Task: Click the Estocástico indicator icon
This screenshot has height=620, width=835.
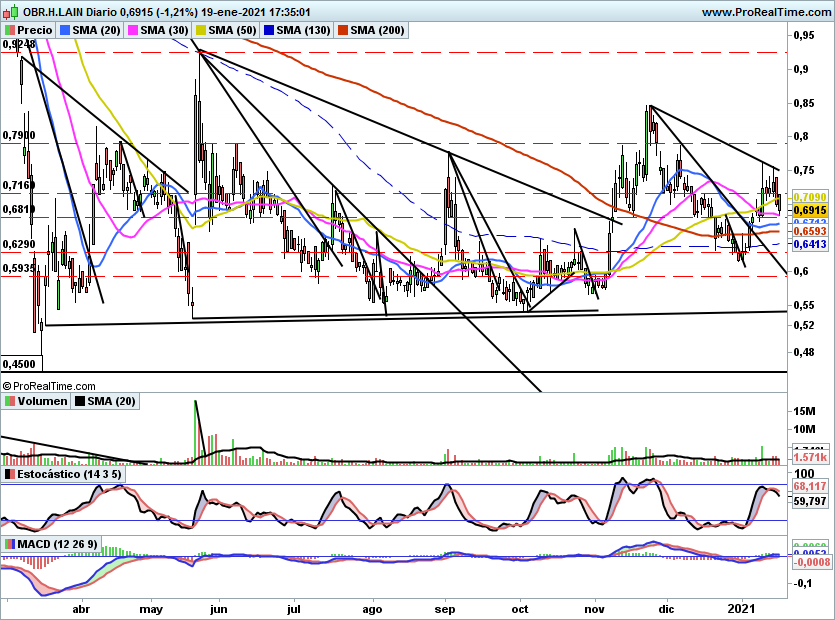Action: (x=10, y=474)
